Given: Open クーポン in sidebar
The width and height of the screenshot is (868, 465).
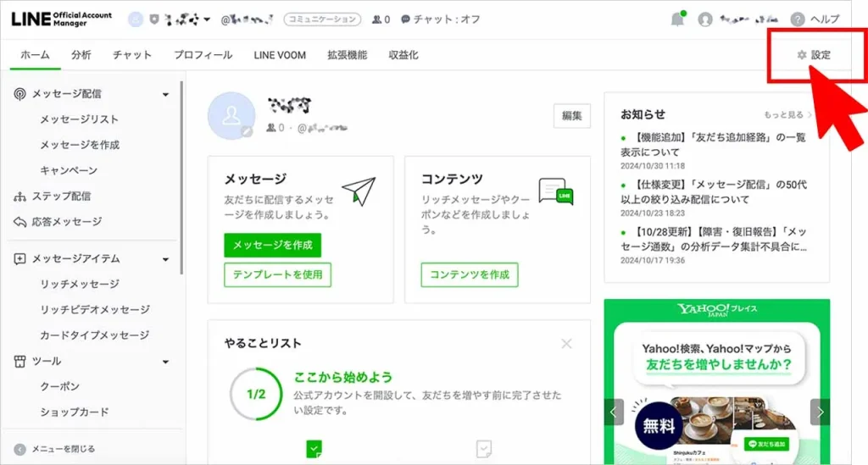Looking at the screenshot, I should (x=60, y=386).
